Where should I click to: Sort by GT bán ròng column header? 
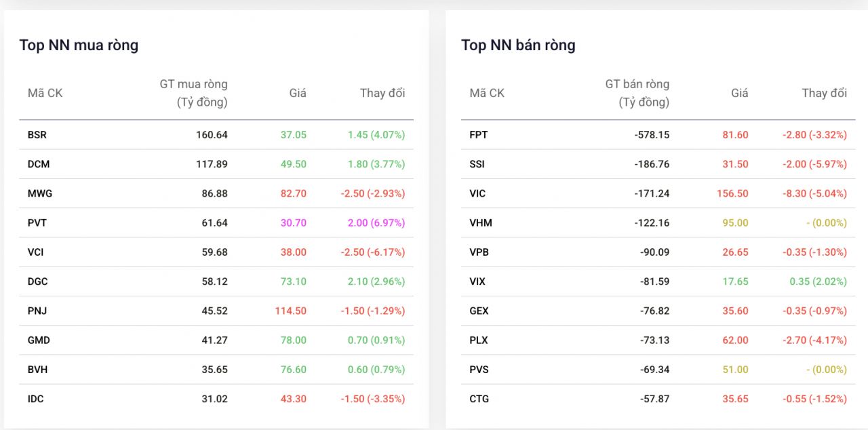tap(636, 93)
